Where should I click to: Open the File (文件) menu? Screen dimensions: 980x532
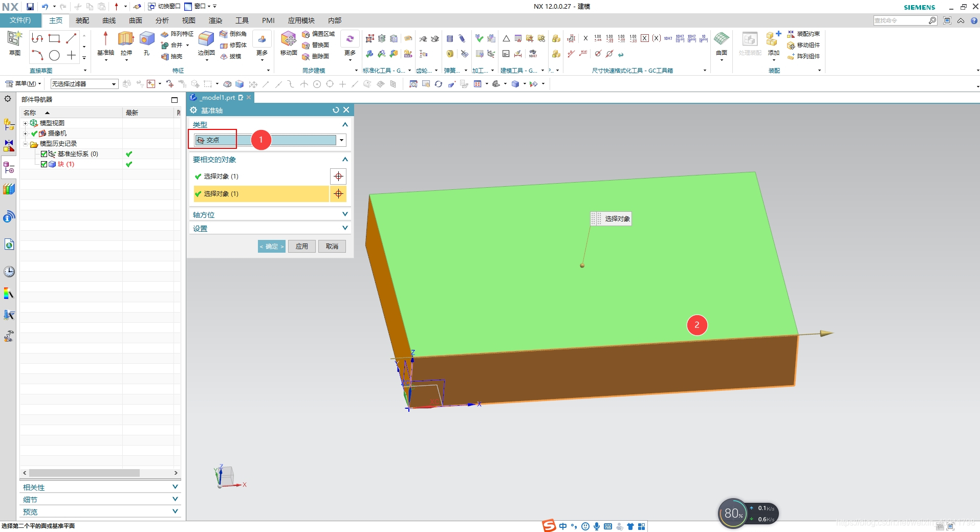(20, 20)
